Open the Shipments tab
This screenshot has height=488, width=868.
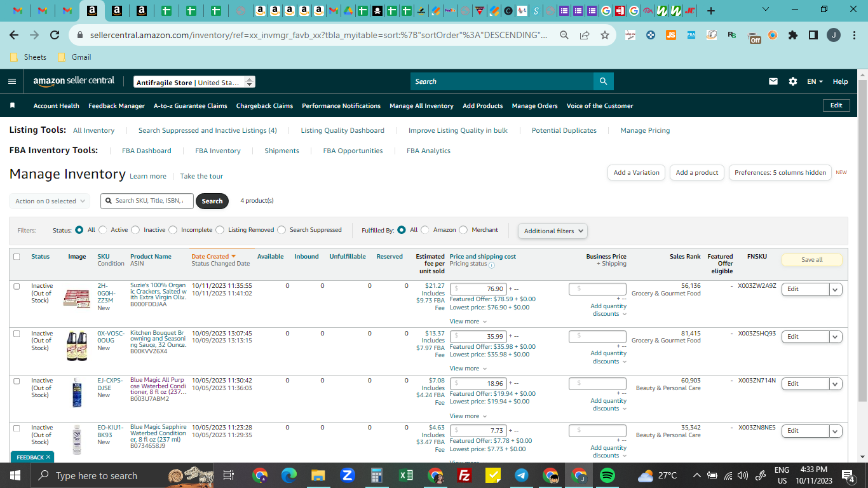coord(282,151)
